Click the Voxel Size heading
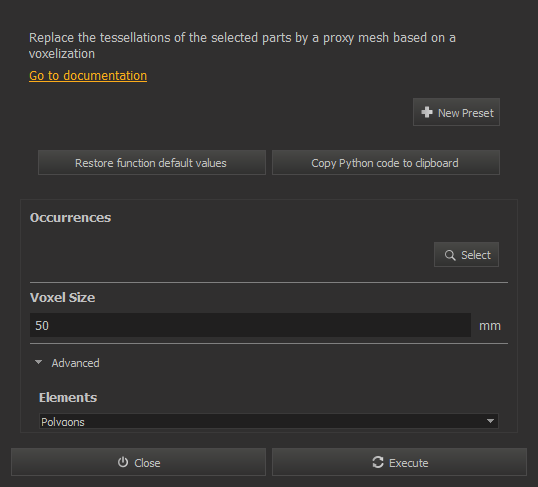538x487 pixels. (62, 298)
